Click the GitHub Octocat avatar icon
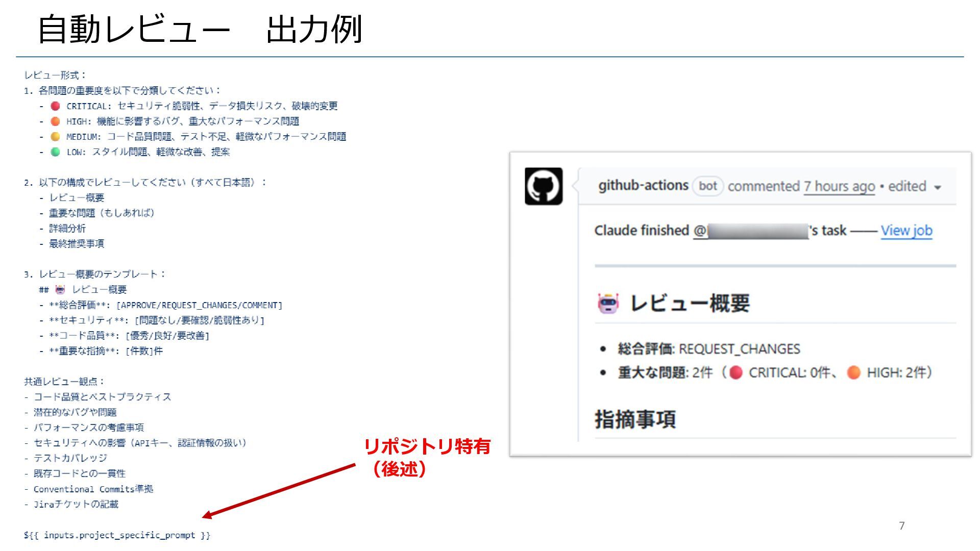The image size is (980, 551). pyautogui.click(x=544, y=186)
